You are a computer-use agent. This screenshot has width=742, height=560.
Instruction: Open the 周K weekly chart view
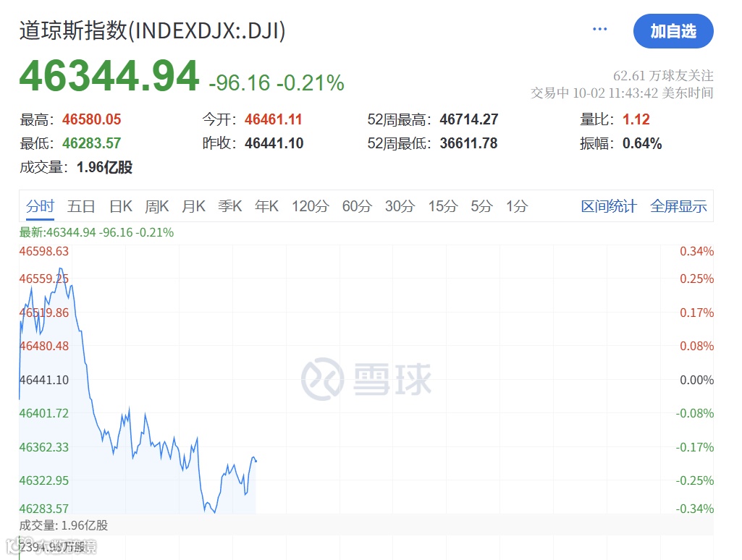click(x=156, y=206)
